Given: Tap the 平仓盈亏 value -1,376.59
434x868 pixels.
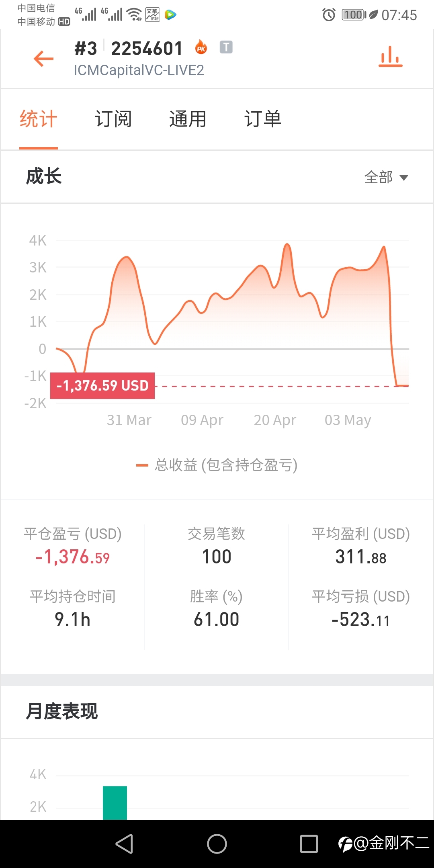Looking at the screenshot, I should click(73, 557).
